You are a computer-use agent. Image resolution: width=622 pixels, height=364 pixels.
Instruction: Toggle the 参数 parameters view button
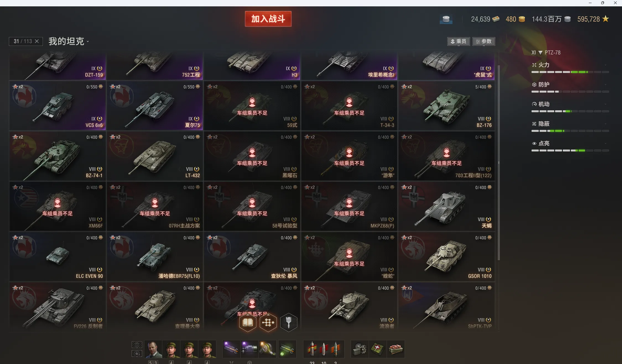(483, 41)
